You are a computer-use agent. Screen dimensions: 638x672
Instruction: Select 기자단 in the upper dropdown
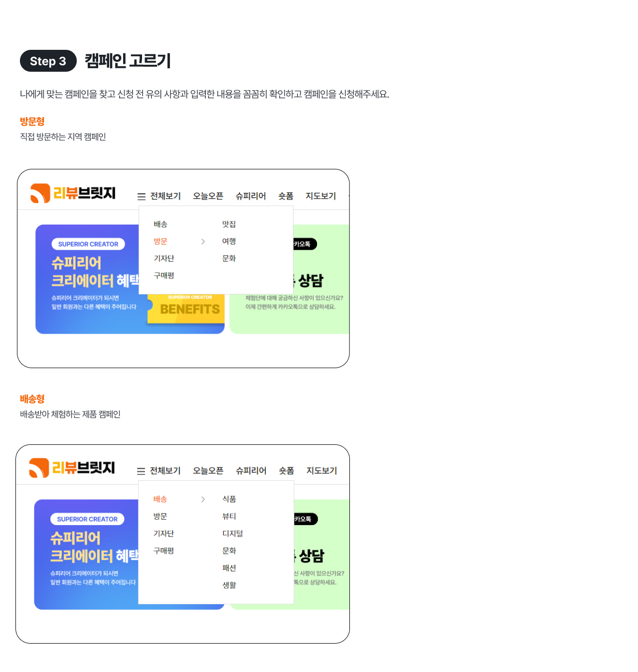point(163,258)
